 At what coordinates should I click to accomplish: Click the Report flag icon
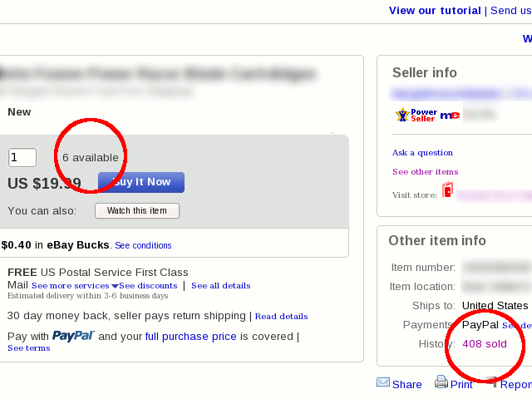tap(492, 382)
